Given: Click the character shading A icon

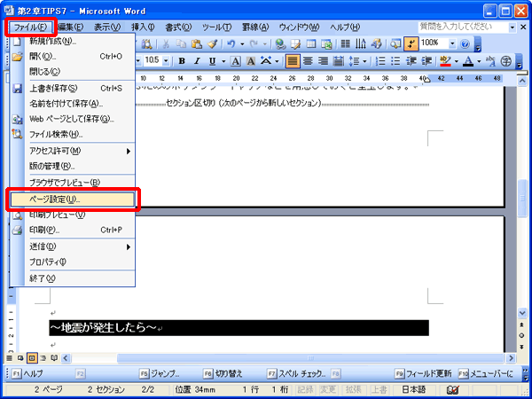Looking at the screenshot, I should (x=251, y=61).
